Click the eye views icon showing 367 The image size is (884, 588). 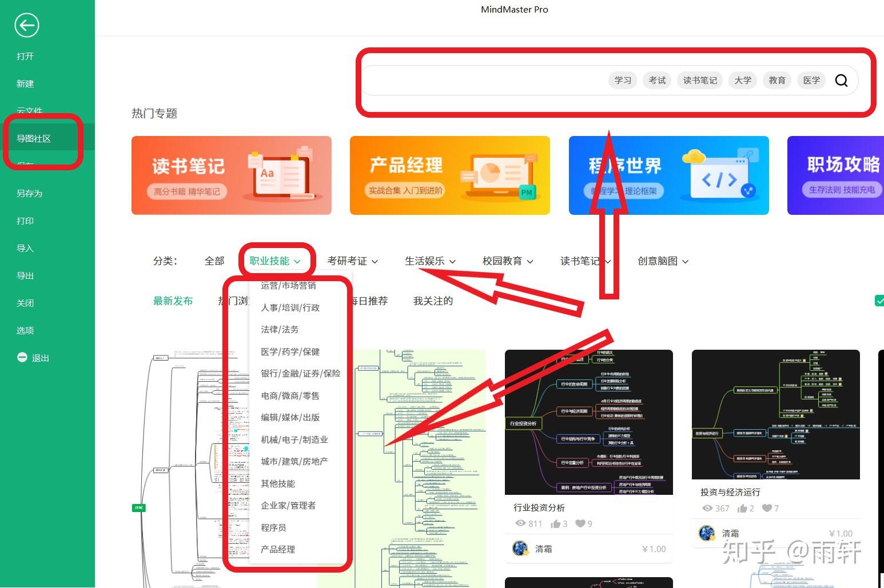(x=707, y=508)
